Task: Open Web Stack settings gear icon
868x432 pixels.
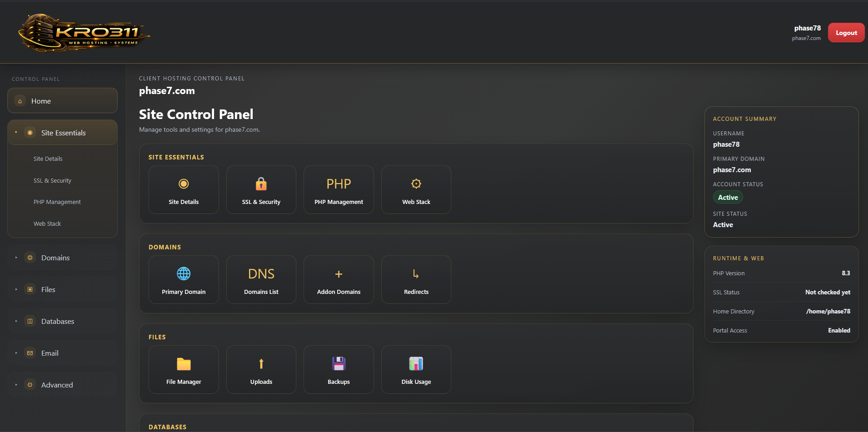Action: point(416,184)
